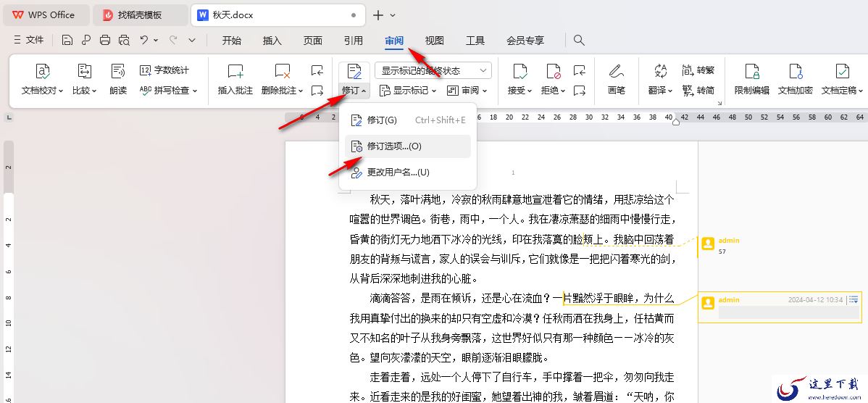The image size is (868, 403).
Task: Go to previous comment arrow button
Action: pos(317,70)
